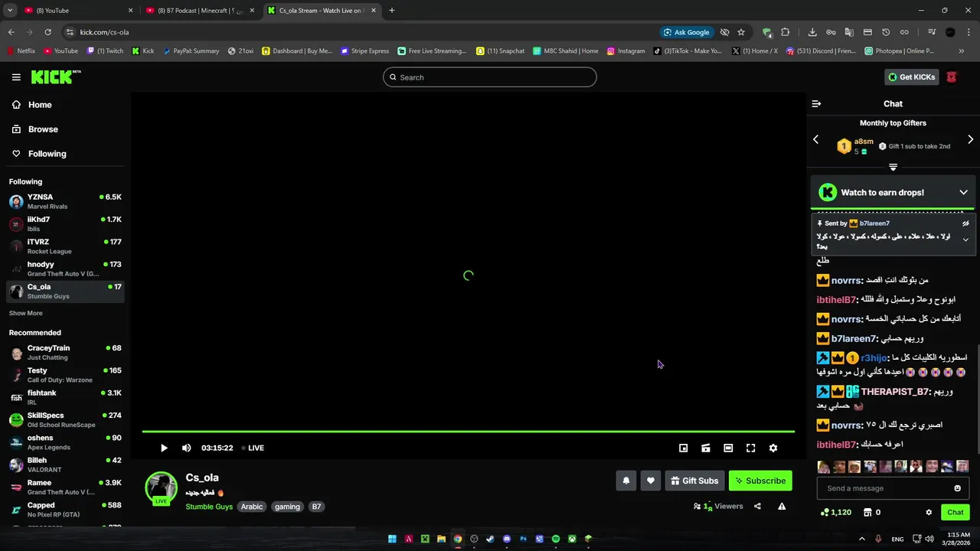Go to previous top gifter
Image resolution: width=980 pixels, height=551 pixels.
pos(815,139)
